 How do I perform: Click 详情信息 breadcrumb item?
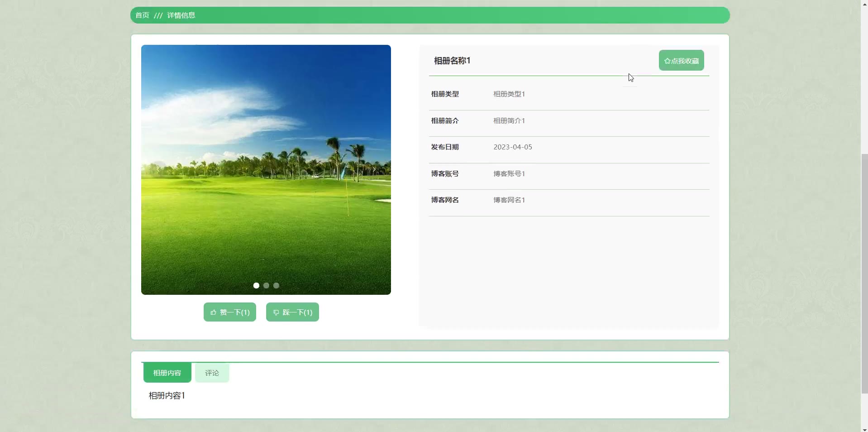coord(181,15)
